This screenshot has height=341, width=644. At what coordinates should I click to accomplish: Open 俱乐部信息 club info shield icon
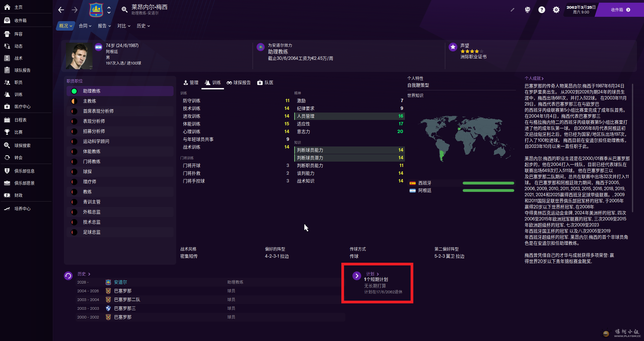7,171
